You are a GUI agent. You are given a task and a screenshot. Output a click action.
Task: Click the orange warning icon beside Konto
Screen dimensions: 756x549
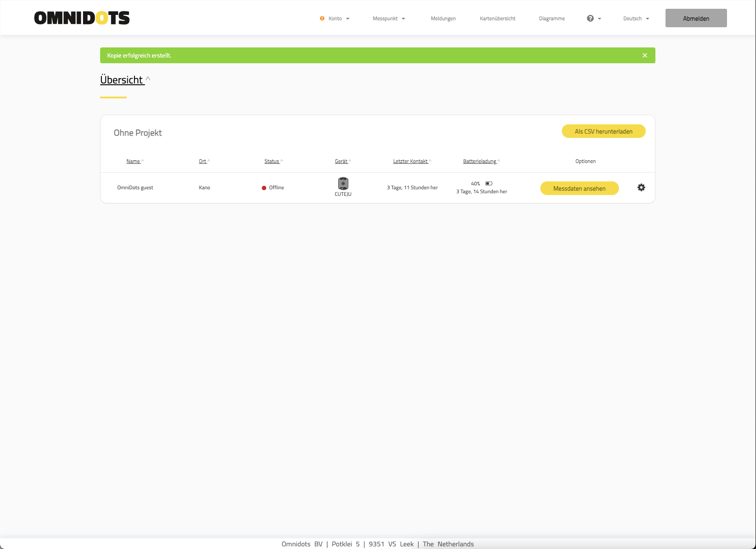322,18
